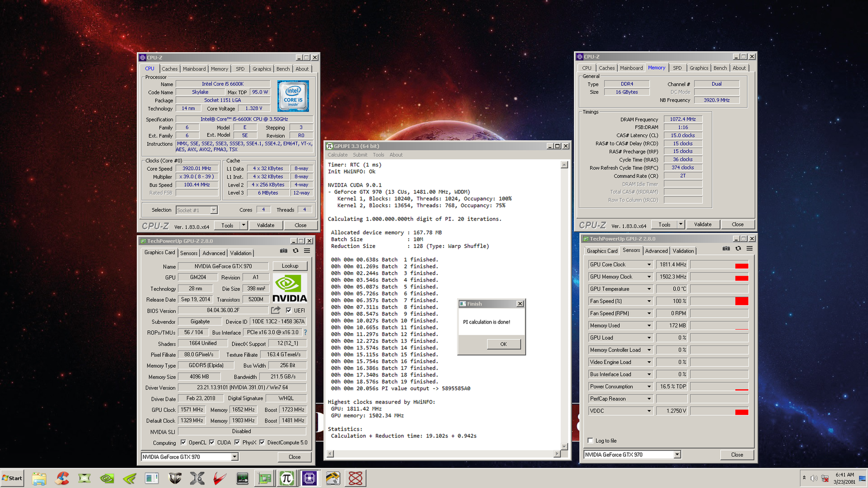The width and height of the screenshot is (868, 488).
Task: Click the Core Speed value field in CPU-Z
Action: pos(197,168)
